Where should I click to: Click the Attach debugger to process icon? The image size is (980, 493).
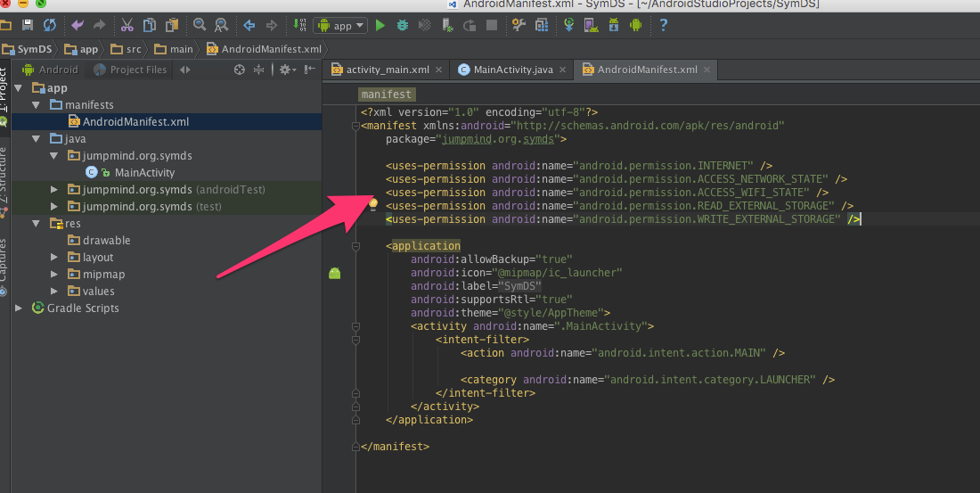(447, 25)
